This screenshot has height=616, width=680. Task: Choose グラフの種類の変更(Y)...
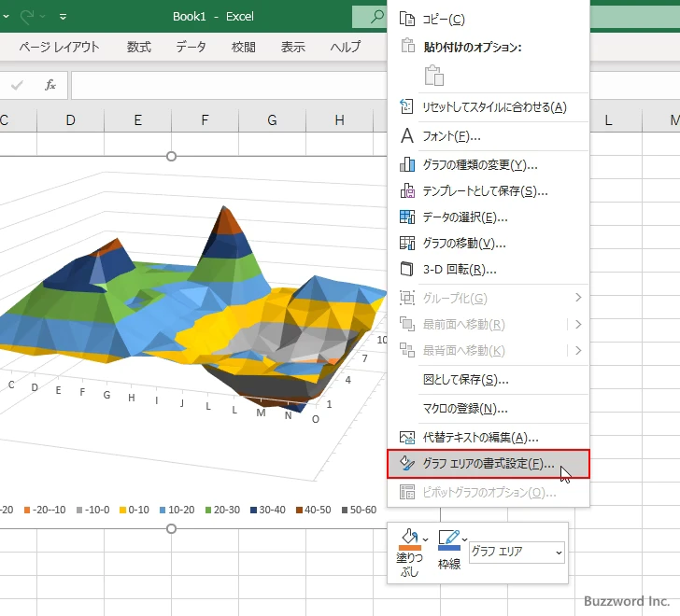pyautogui.click(x=489, y=164)
